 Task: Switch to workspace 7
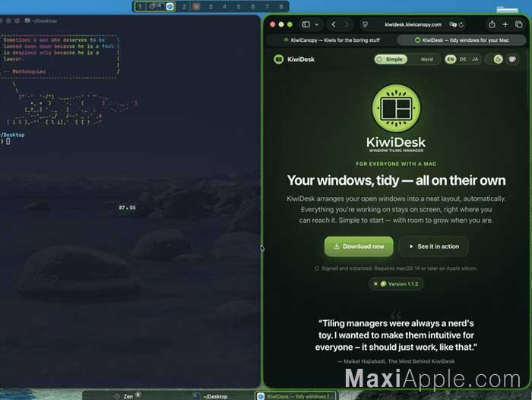(267, 6)
